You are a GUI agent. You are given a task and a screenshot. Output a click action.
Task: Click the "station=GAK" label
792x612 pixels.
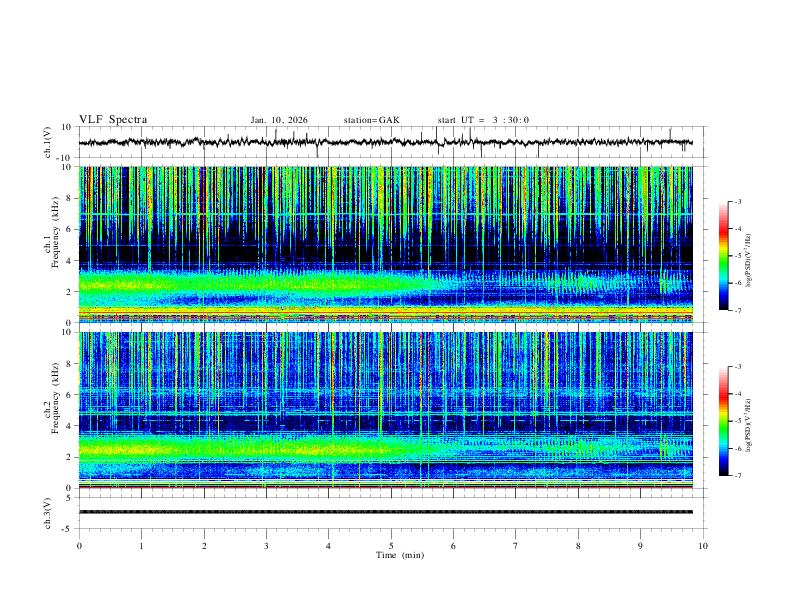pyautogui.click(x=371, y=120)
